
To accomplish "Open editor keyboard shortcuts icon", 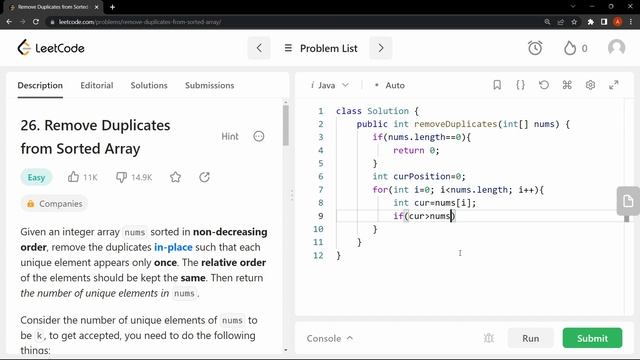I will coord(567,85).
